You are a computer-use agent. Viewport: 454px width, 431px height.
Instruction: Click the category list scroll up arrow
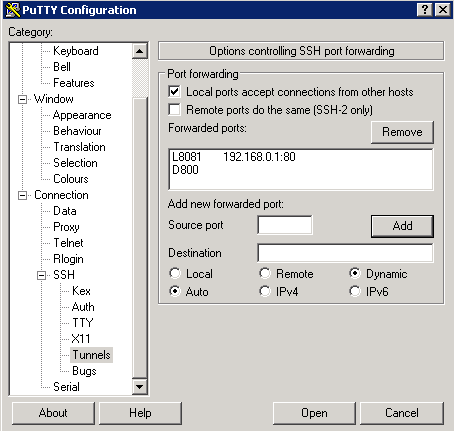[140, 51]
